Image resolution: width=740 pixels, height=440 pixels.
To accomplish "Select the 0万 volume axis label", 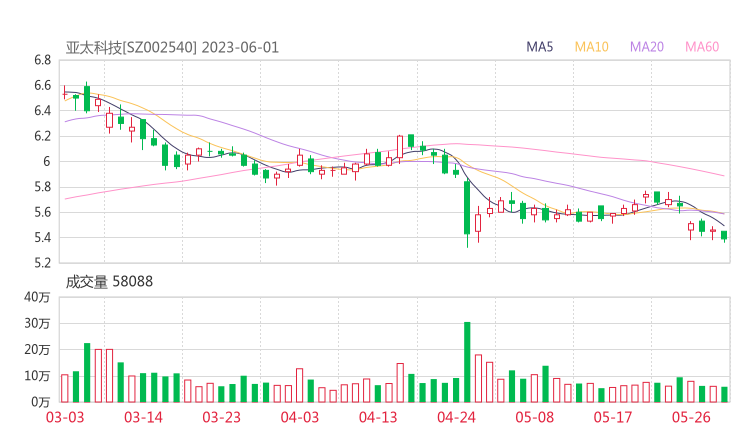I will coord(41,402).
